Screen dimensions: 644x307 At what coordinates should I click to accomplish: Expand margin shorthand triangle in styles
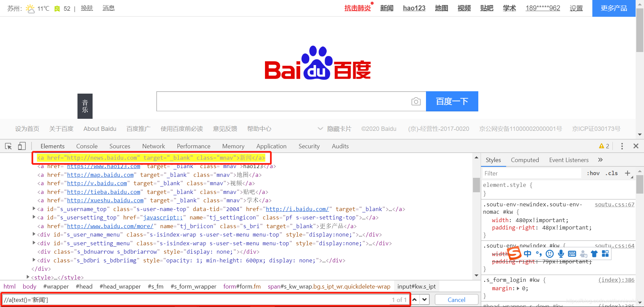[x=518, y=289]
